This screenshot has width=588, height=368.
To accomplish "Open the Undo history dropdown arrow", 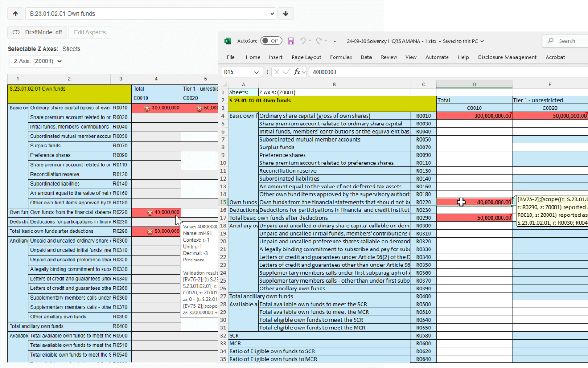I will click(x=310, y=41).
